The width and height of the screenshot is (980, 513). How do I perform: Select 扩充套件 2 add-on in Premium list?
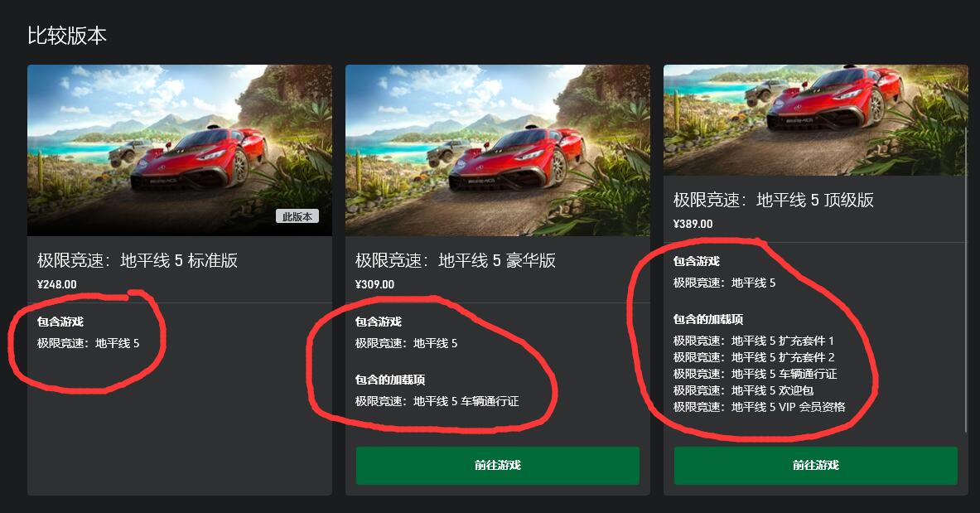pyautogui.click(x=754, y=357)
